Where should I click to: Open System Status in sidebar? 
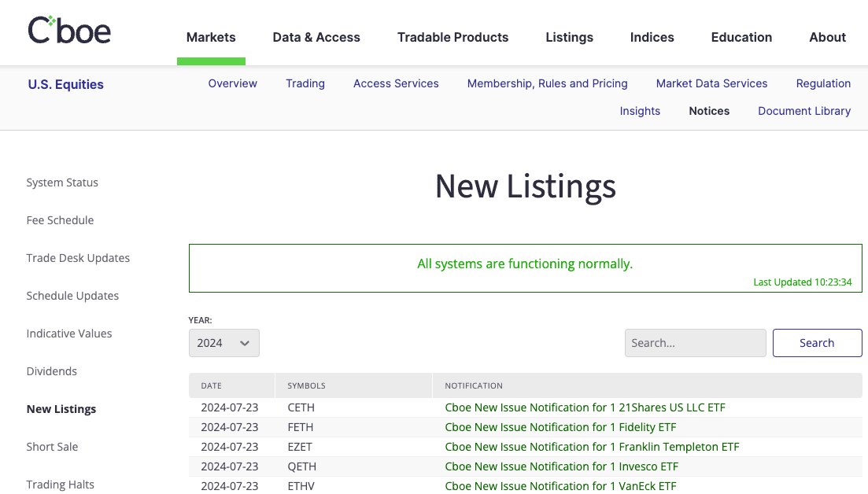click(x=62, y=182)
